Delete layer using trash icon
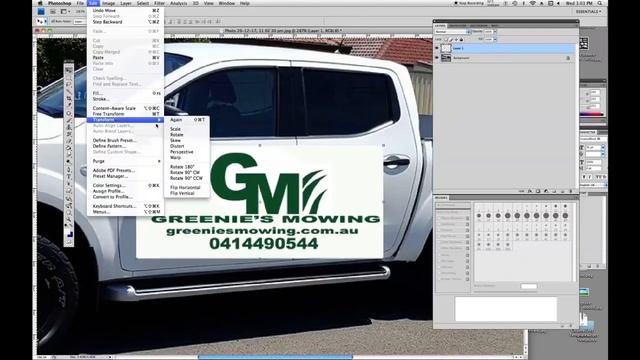This screenshot has width=640, height=360. point(571,191)
